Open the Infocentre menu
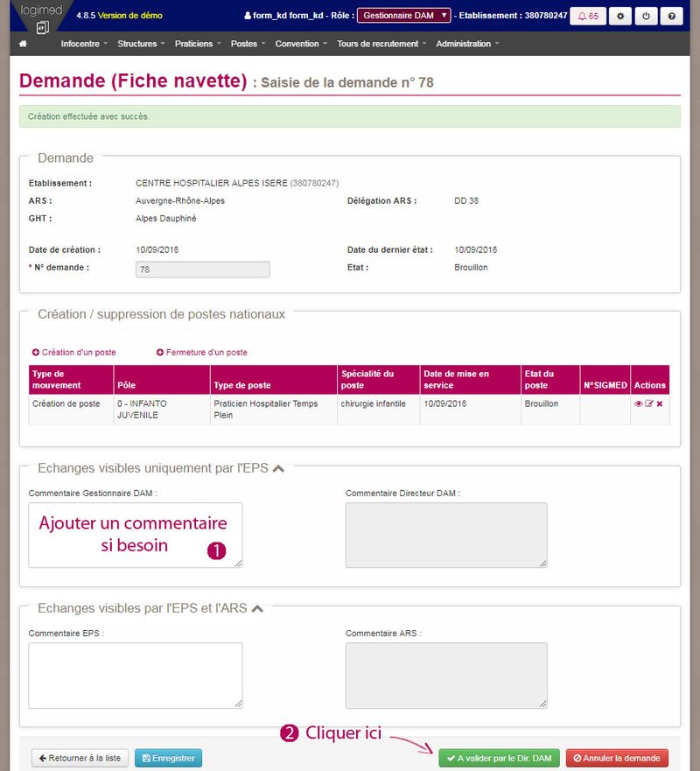Viewport: 700px width, 771px height. 84,44
